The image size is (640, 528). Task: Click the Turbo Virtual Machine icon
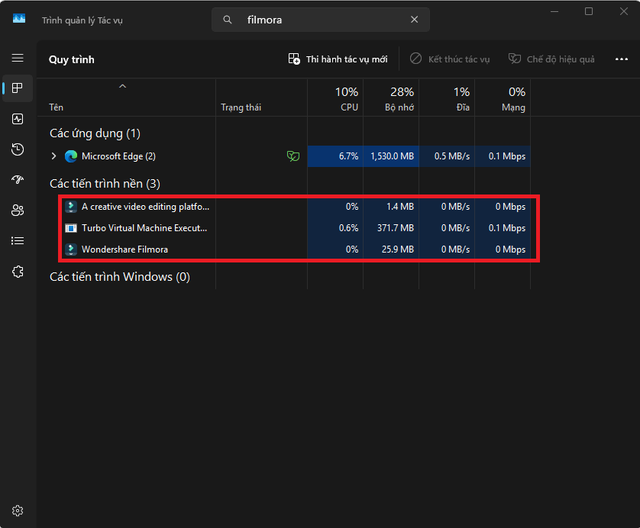click(x=71, y=228)
